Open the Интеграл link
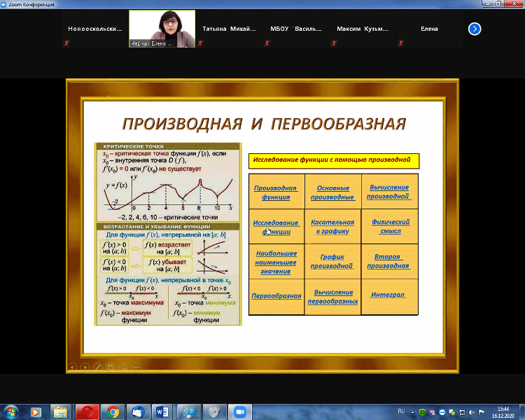This screenshot has height=420, width=525. [x=389, y=295]
